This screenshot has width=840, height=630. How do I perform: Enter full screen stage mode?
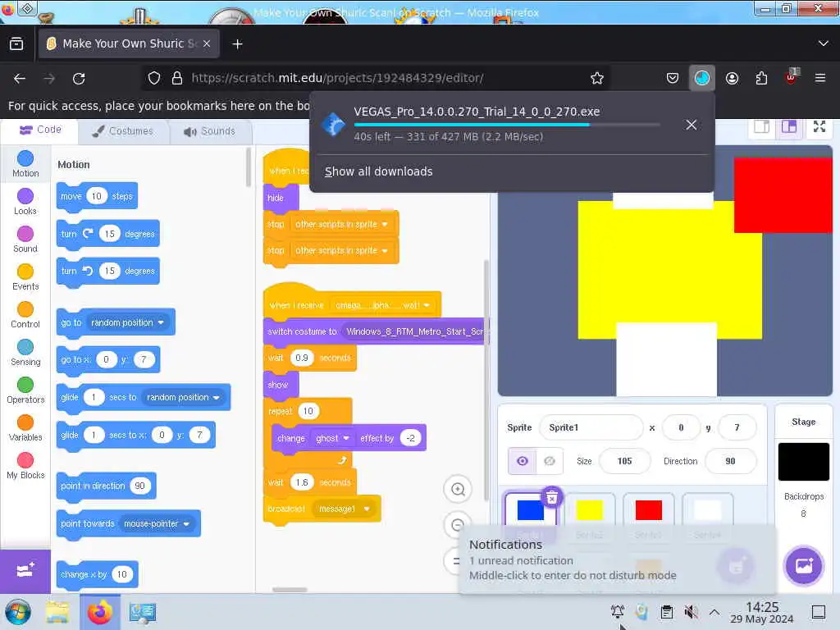click(x=819, y=127)
